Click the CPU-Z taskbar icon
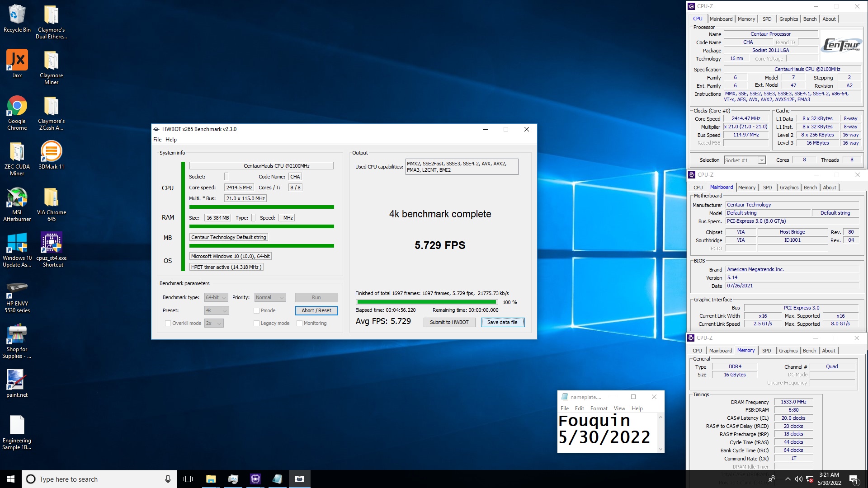 point(255,479)
